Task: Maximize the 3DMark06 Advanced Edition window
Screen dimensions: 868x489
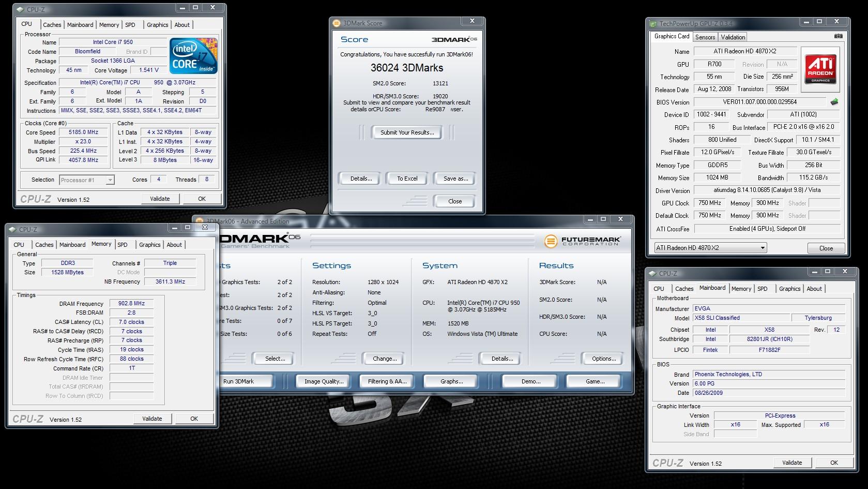Action: tap(603, 219)
